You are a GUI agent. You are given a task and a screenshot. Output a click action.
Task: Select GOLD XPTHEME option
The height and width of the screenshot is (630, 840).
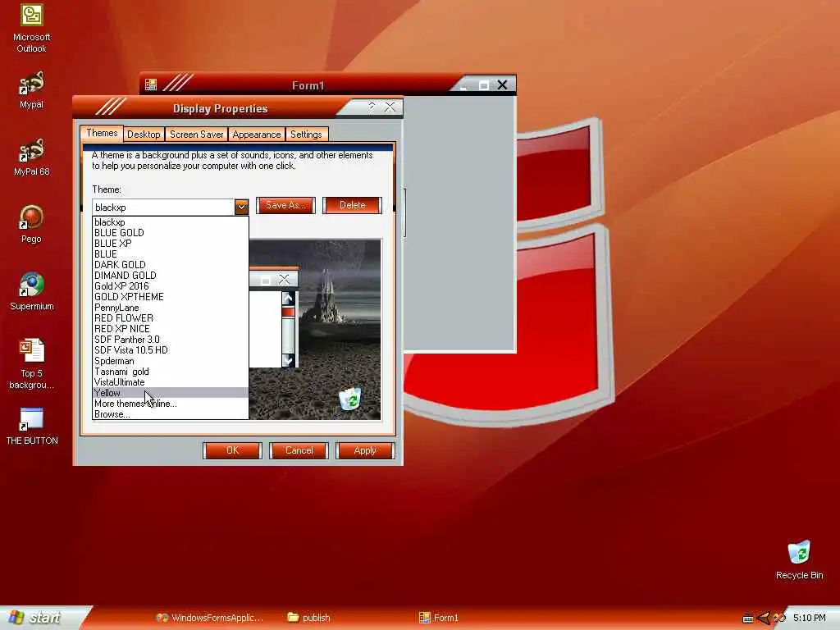[x=171, y=297]
